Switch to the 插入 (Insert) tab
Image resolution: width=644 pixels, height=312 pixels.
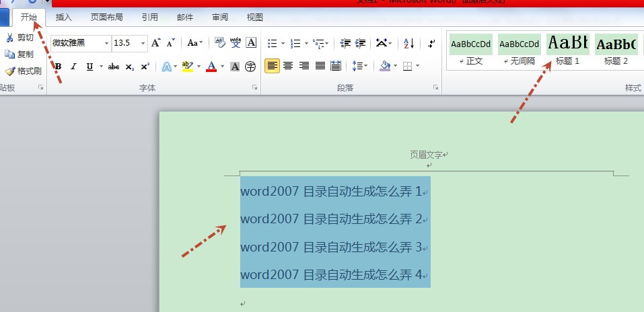pyautogui.click(x=64, y=17)
